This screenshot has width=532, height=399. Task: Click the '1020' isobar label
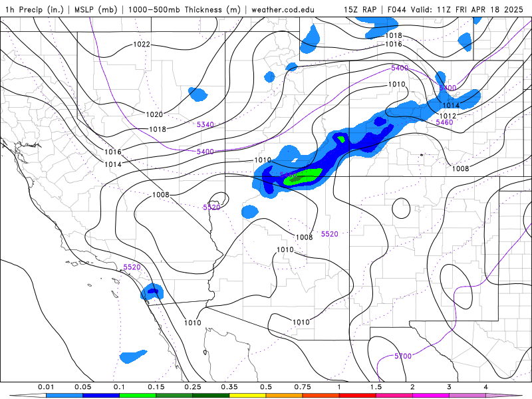pos(154,114)
